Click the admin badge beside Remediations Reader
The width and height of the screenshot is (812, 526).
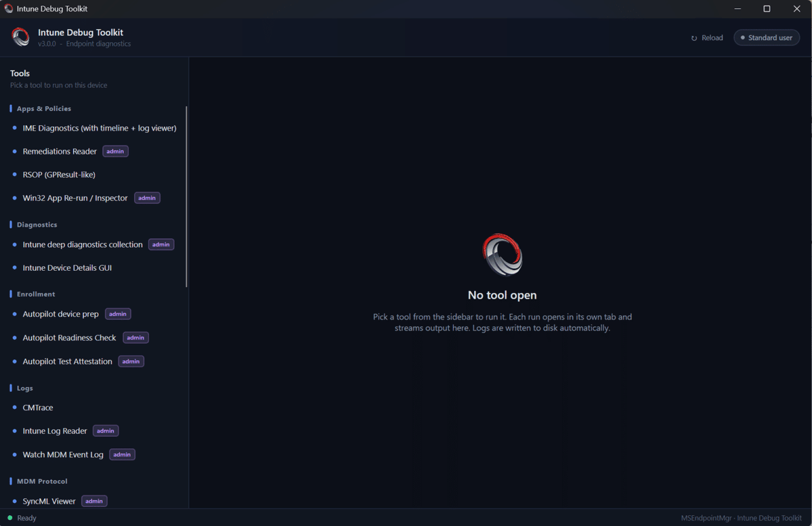point(116,151)
